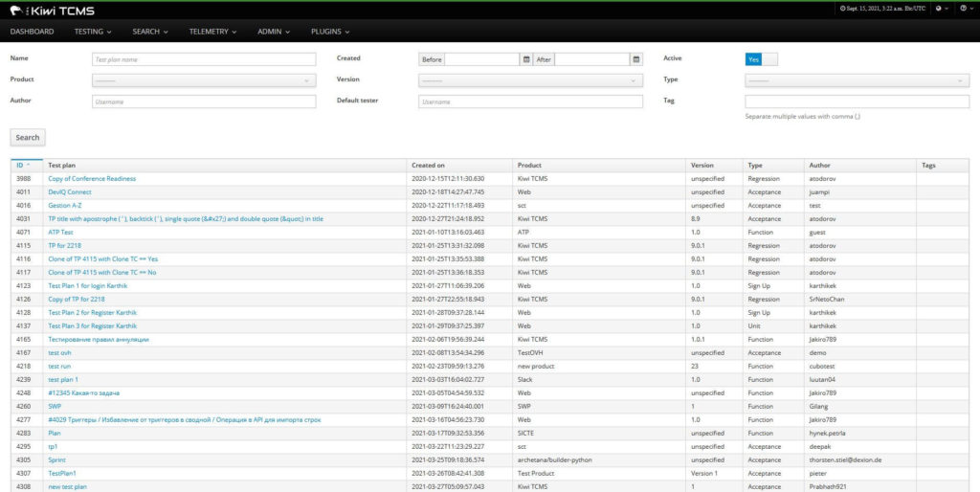Go to the DASHBOARD page
The image size is (980, 492).
click(32, 32)
